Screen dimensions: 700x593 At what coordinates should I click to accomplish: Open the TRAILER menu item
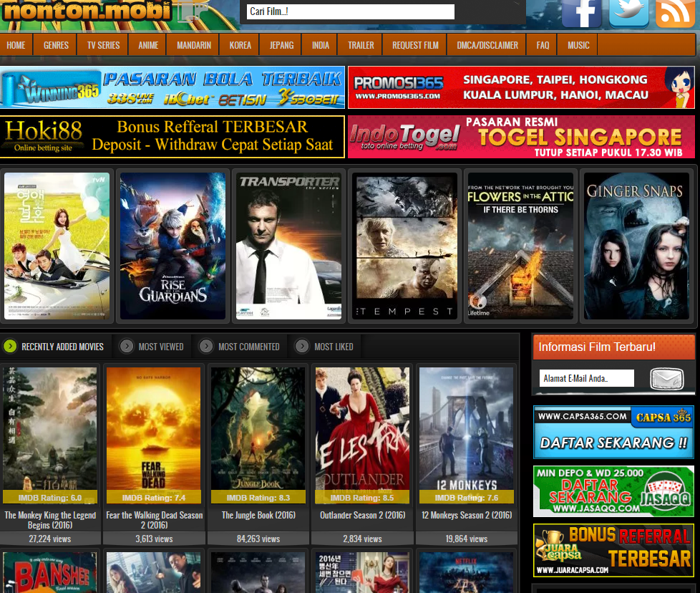coord(361,45)
